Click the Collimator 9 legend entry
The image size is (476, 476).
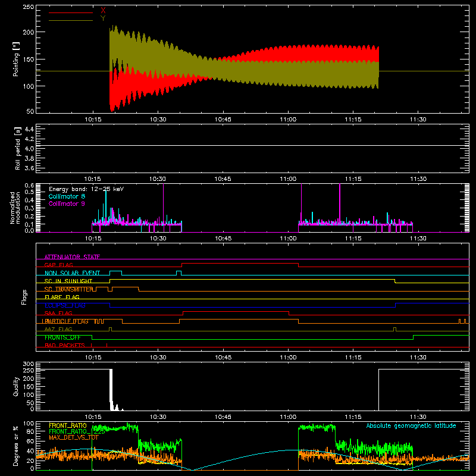pyautogui.click(x=67, y=203)
